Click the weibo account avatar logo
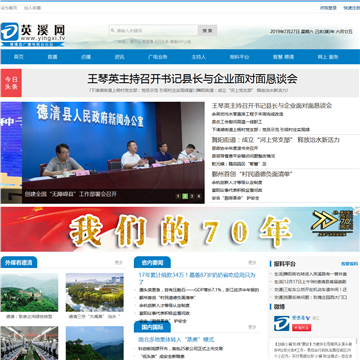The width and height of the screenshot is (360, 360). [282, 323]
